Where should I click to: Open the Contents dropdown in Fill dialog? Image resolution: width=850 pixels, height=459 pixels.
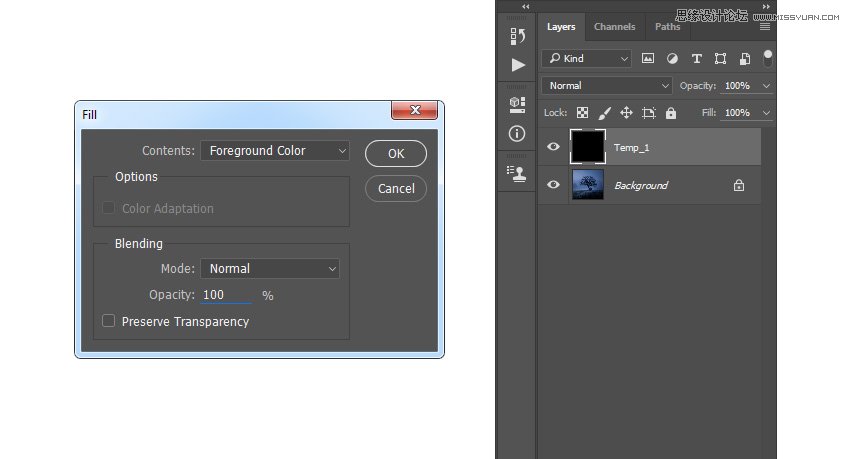click(274, 151)
